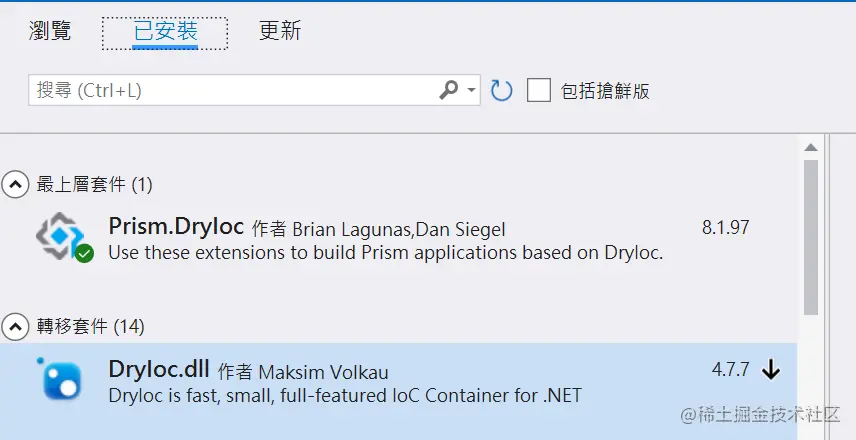Viewport: 856px width, 440px height.
Task: Toggle the 包括搶鮮版 prerelease checkbox
Action: (539, 91)
